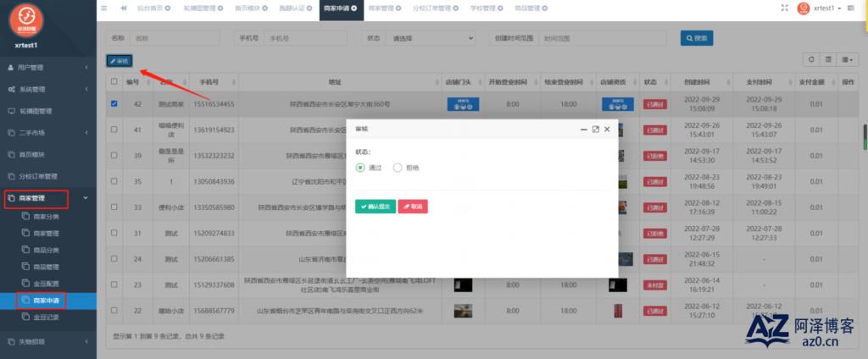Check the checkbox for row 33

[x=114, y=207]
